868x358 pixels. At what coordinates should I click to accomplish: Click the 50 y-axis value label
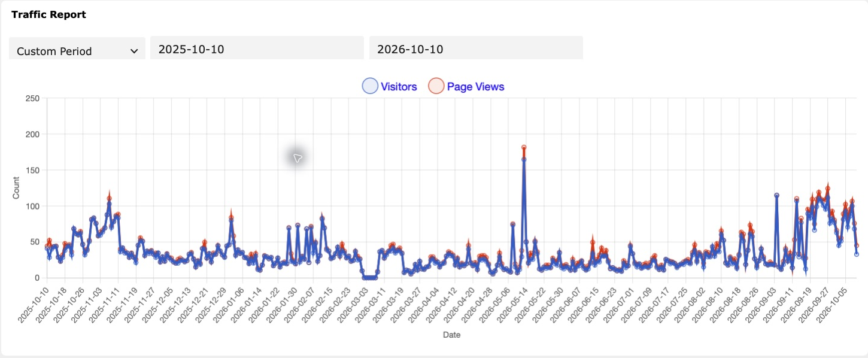click(35, 242)
